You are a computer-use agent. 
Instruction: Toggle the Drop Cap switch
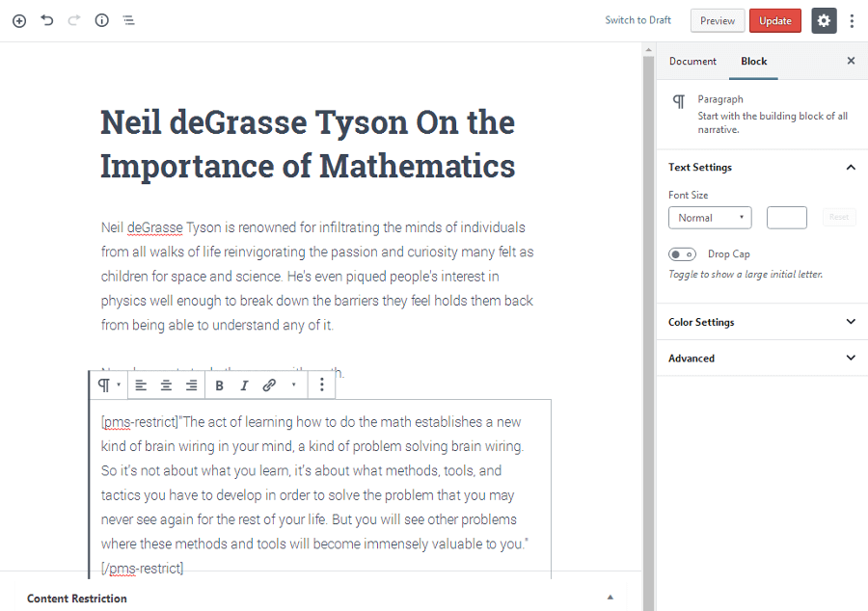(682, 254)
